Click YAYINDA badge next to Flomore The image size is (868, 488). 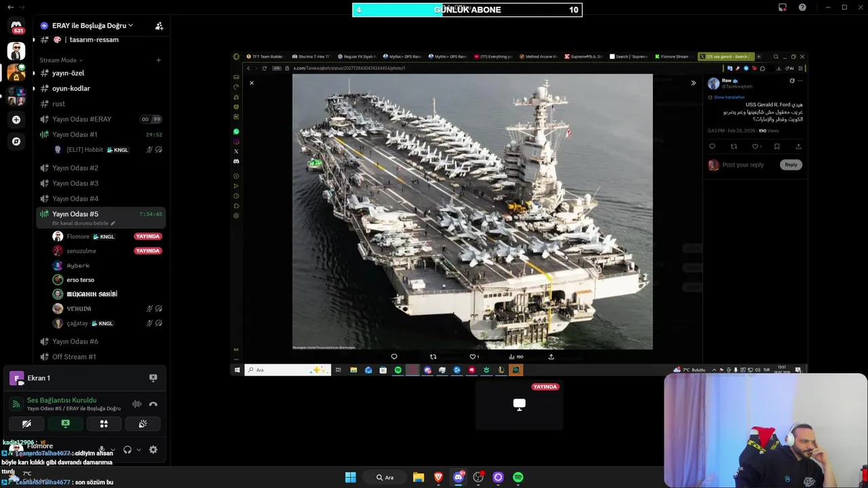[147, 237]
